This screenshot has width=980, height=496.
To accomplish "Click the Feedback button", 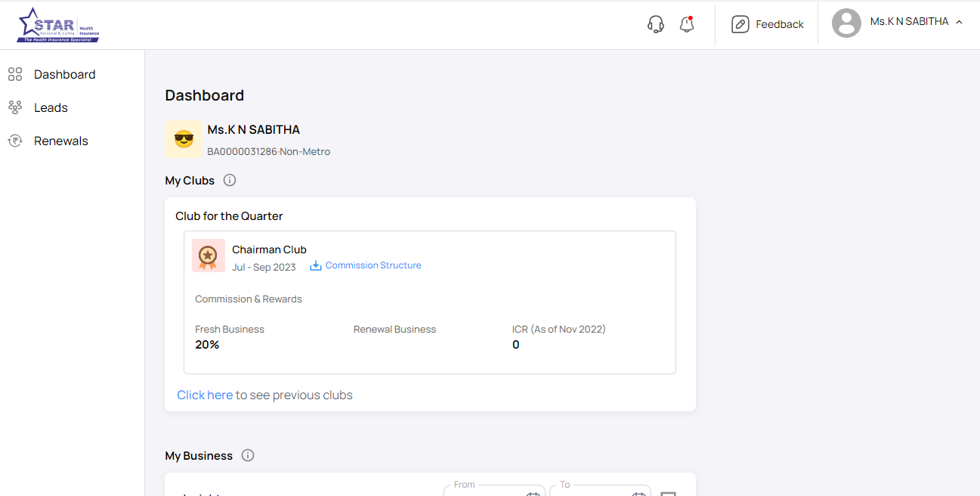I will click(768, 24).
